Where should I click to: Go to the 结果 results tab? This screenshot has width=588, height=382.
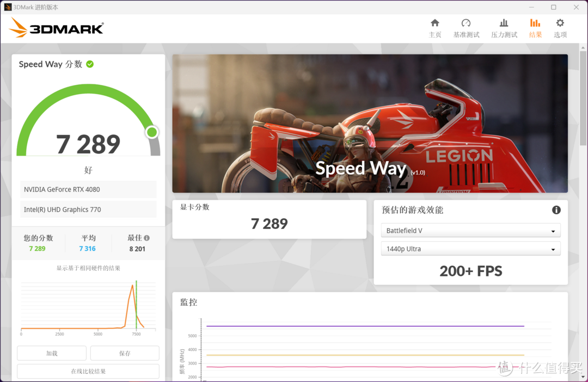(x=535, y=28)
